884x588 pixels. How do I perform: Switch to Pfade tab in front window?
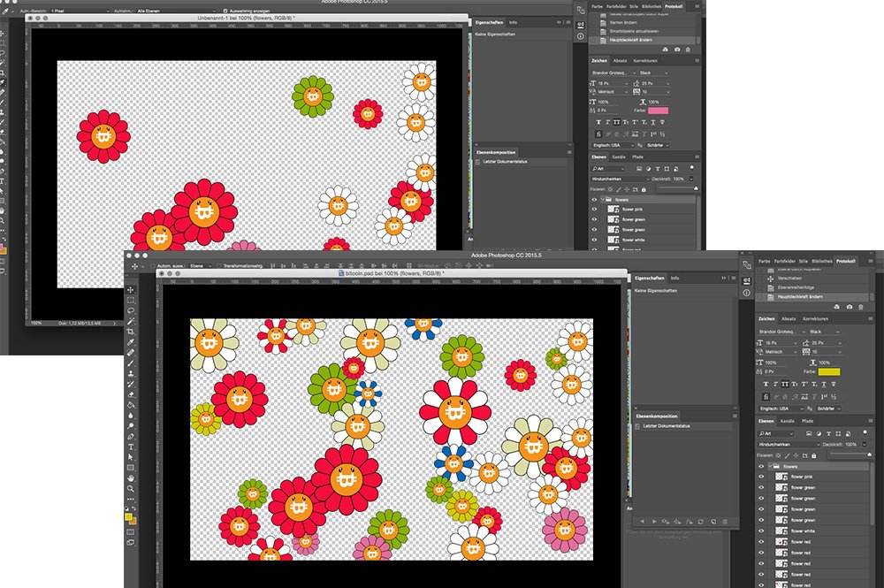tap(807, 421)
